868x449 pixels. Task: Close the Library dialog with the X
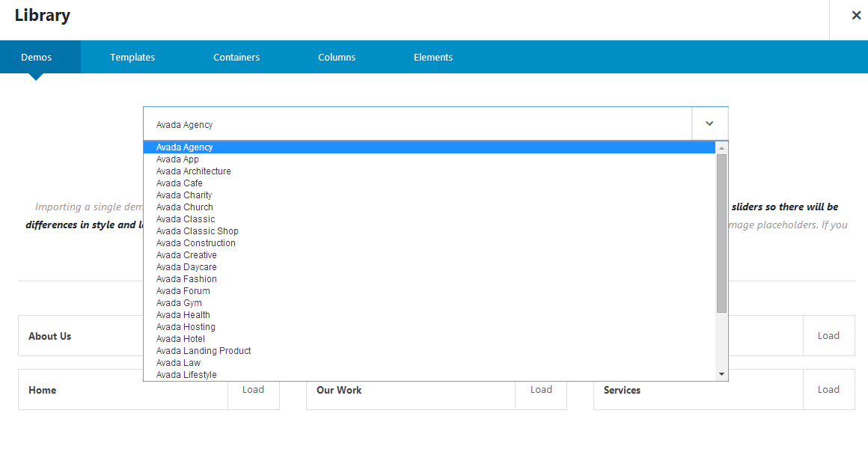[856, 16]
